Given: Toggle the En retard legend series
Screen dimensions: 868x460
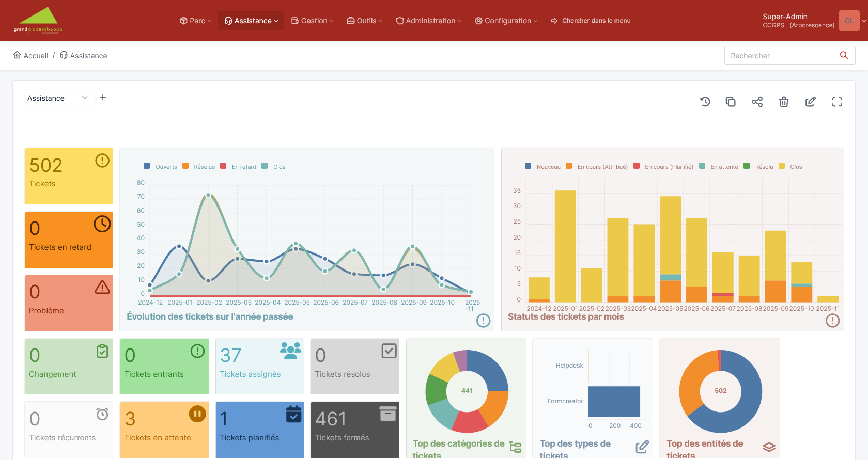Looking at the screenshot, I should [238, 167].
